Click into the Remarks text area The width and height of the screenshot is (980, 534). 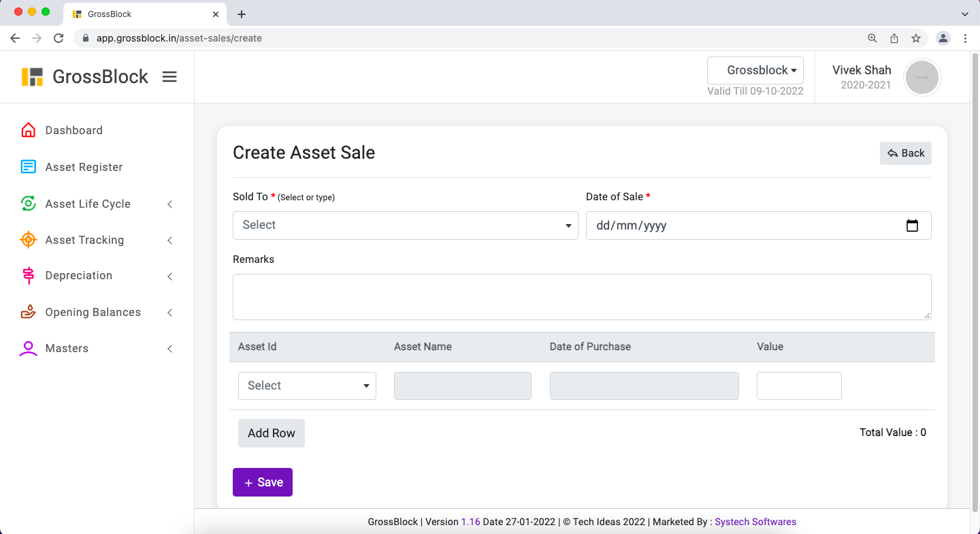click(x=582, y=297)
